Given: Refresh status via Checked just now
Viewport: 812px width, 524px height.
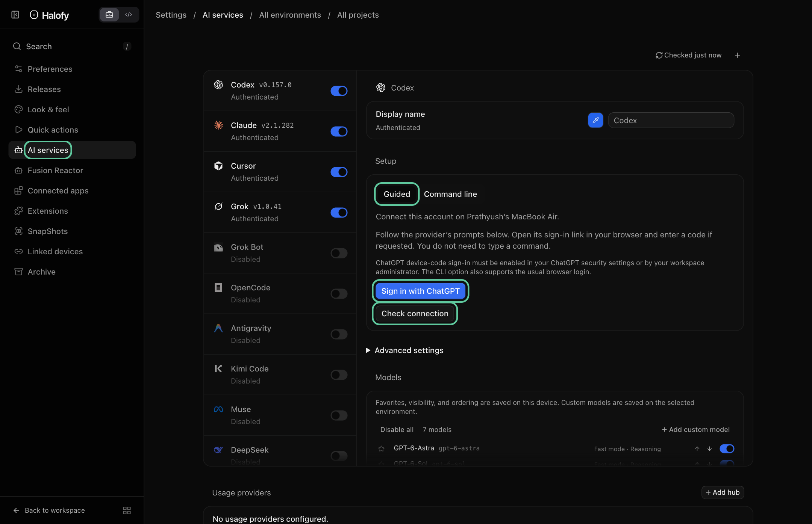Looking at the screenshot, I should coord(688,55).
